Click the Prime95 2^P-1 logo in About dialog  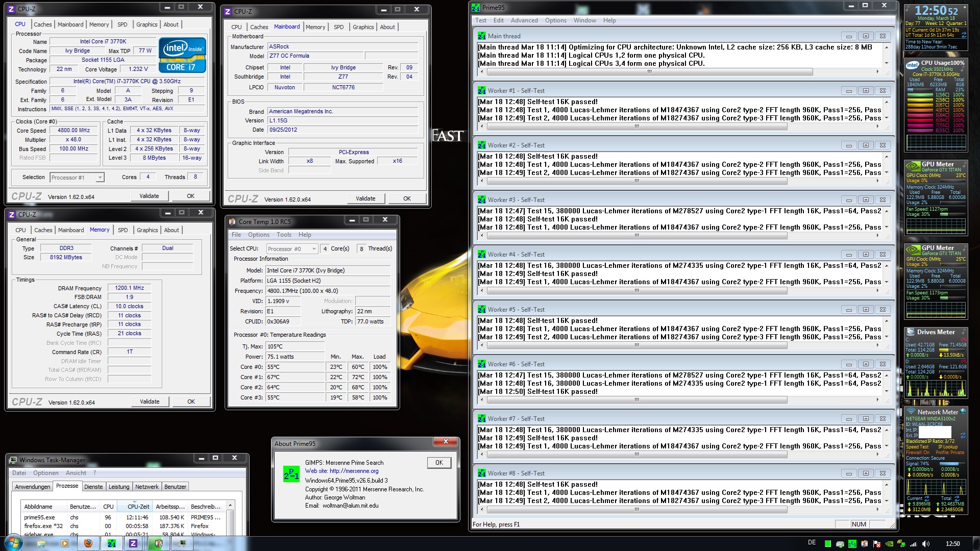291,474
